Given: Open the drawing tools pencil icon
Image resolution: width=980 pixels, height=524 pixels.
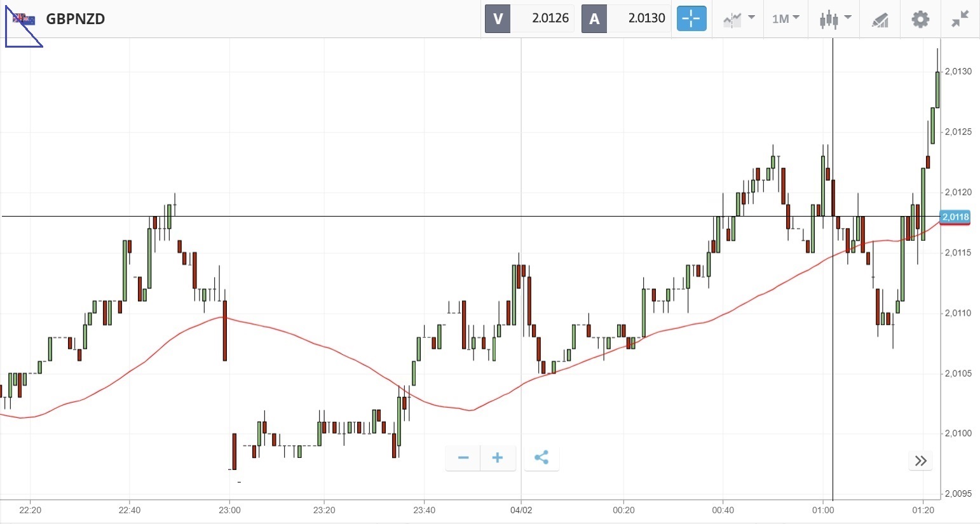Looking at the screenshot, I should click(880, 20).
